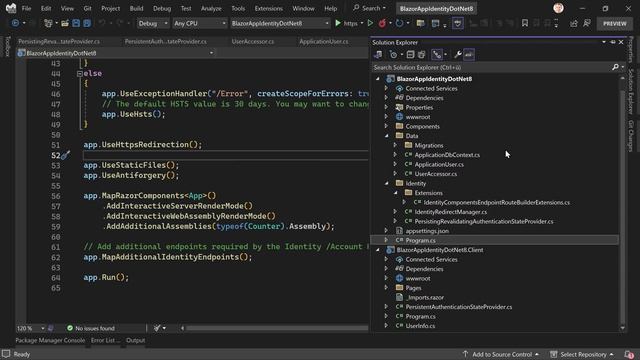Image resolution: width=640 pixels, height=360 pixels.
Task: Click the editor horizontal scrollbar
Action: coord(276,328)
